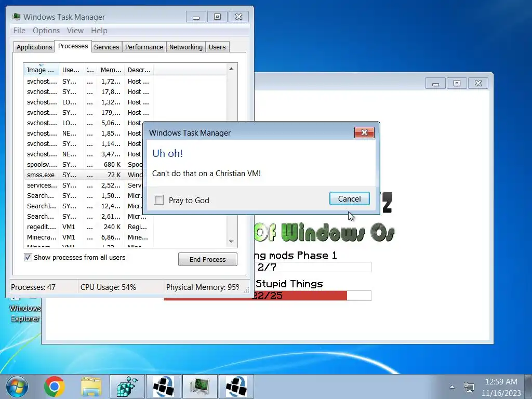Check the Pray to God checkbox
Viewport: 532px width, 399px height.
tap(159, 200)
